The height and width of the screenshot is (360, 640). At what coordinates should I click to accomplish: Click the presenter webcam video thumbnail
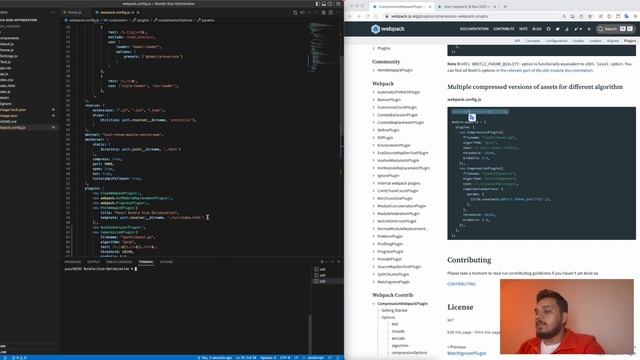[x=567, y=316]
